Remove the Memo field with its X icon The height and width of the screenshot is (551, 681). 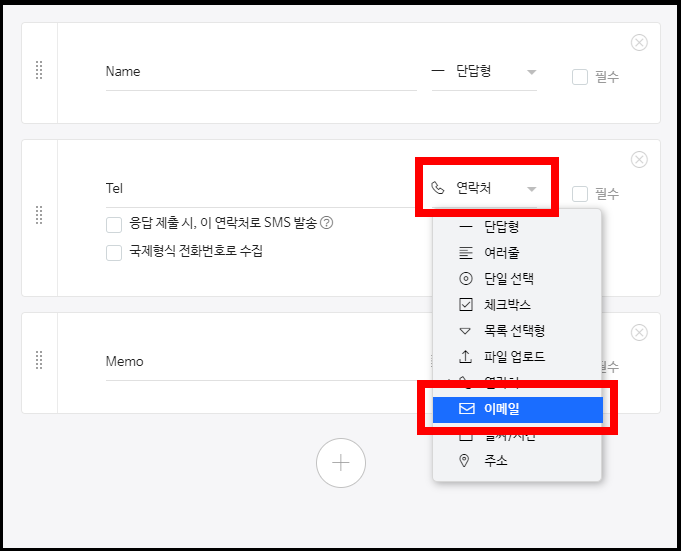639,333
